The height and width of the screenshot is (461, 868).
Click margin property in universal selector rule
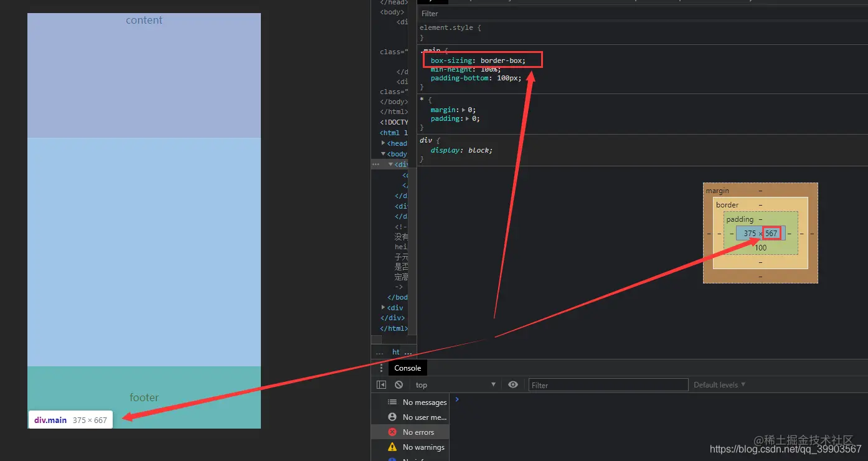point(445,110)
